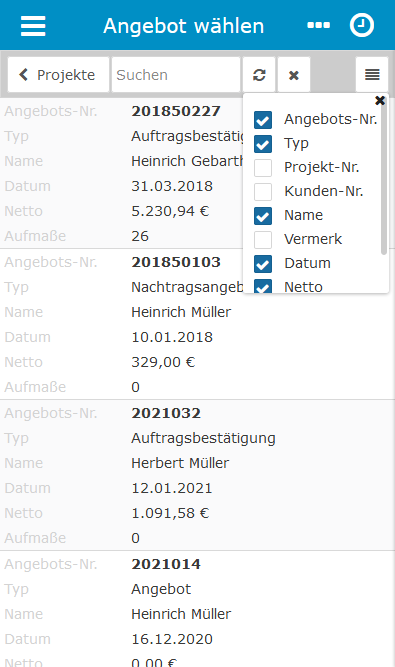Check the Vermerk column checkbox
The image size is (395, 667).
[x=263, y=239]
